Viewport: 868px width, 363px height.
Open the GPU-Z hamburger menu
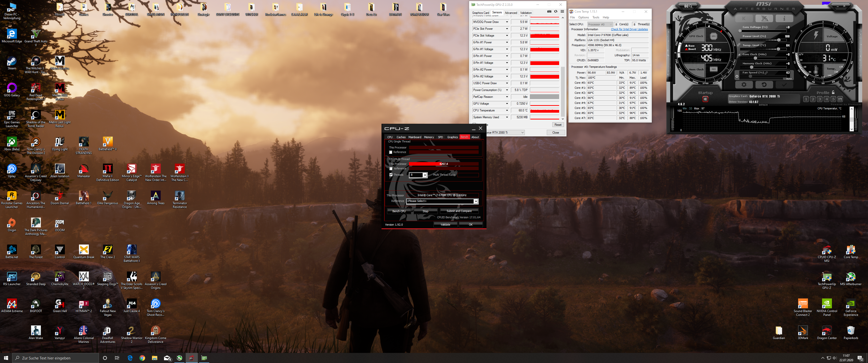(x=562, y=12)
